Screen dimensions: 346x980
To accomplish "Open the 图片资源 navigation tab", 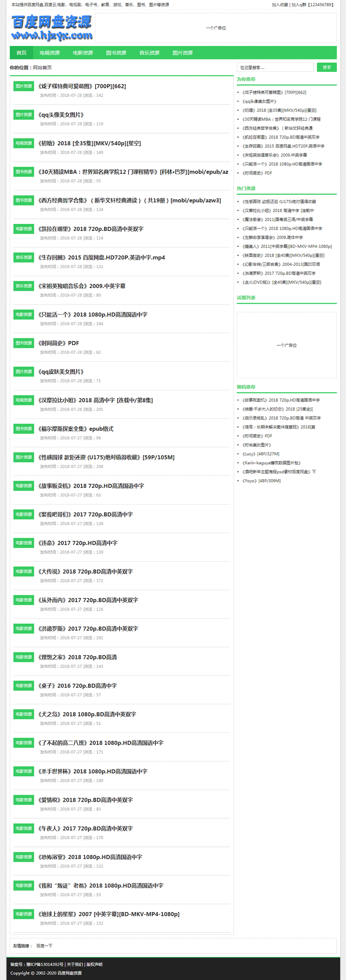I will click(182, 53).
